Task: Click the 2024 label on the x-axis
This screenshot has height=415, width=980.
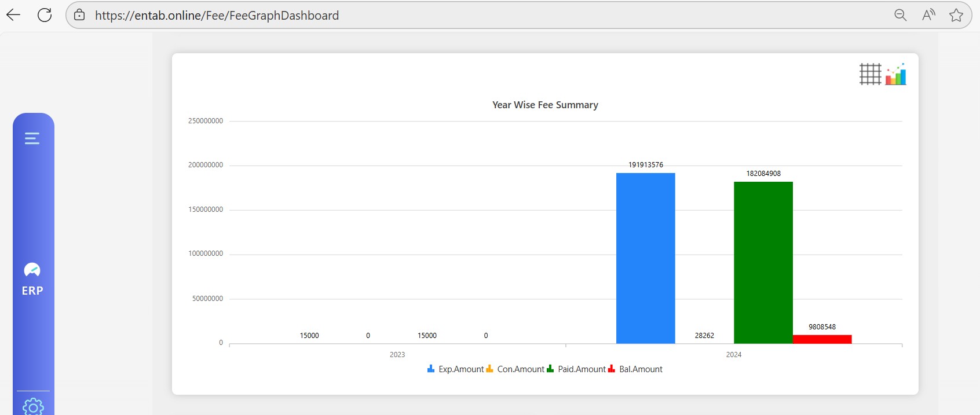Action: point(733,355)
